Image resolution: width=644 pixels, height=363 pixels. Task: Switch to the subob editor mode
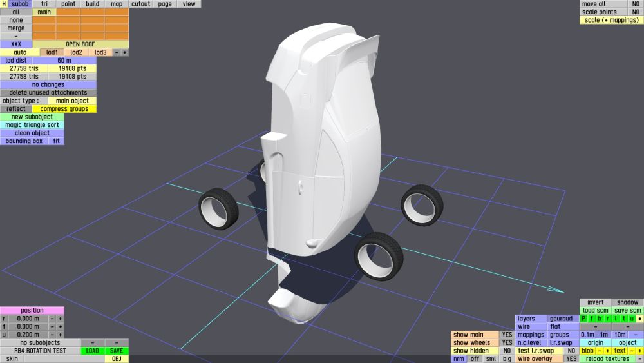pos(20,4)
